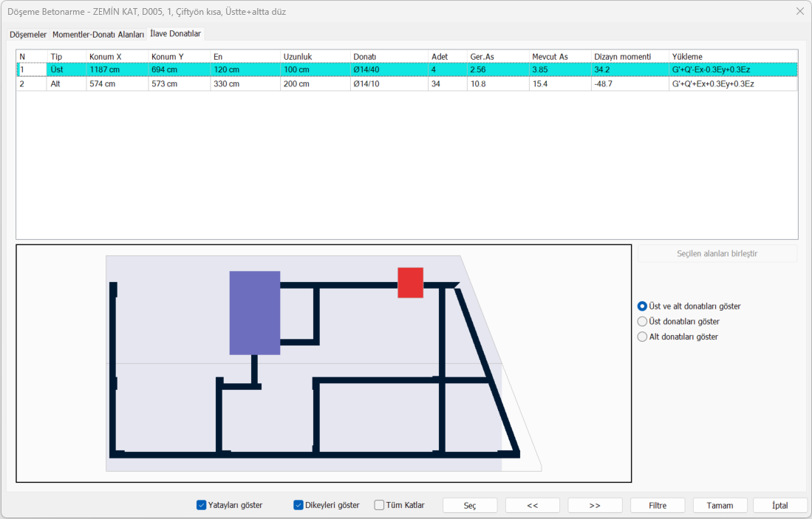
Task: Click the 'En' column header
Action: click(245, 56)
